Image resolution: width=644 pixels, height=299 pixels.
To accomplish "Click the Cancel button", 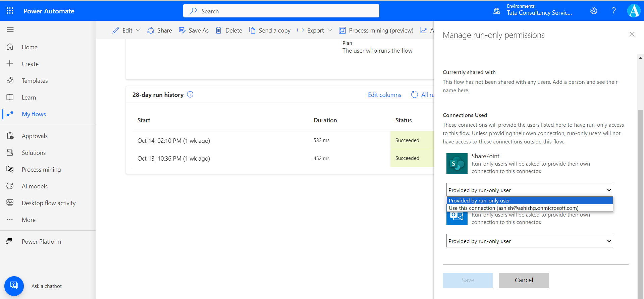I will [x=524, y=280].
